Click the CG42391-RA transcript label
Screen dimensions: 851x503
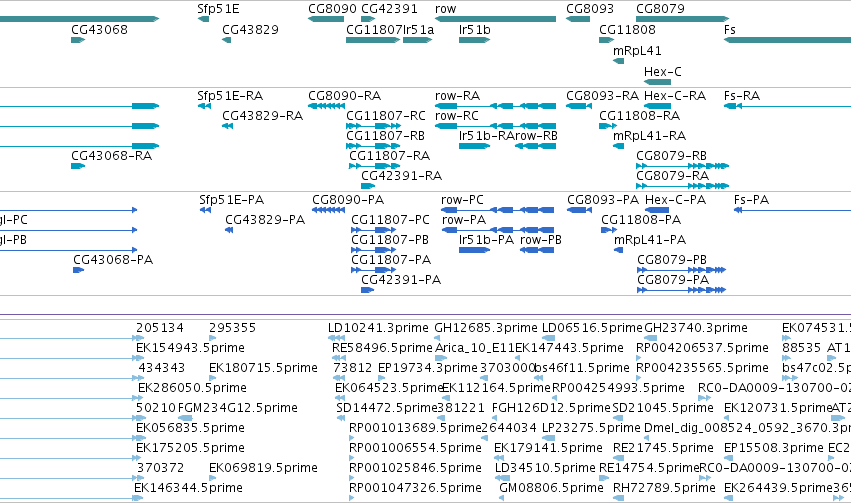(402, 176)
